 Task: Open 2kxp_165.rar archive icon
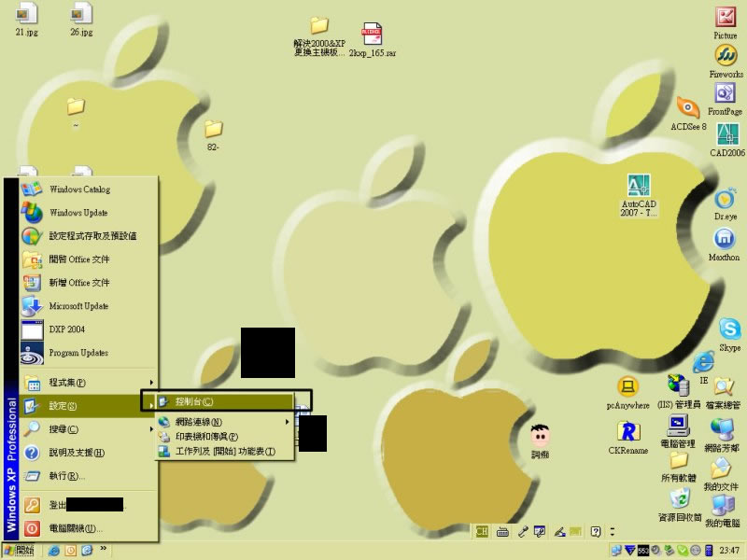click(372, 40)
